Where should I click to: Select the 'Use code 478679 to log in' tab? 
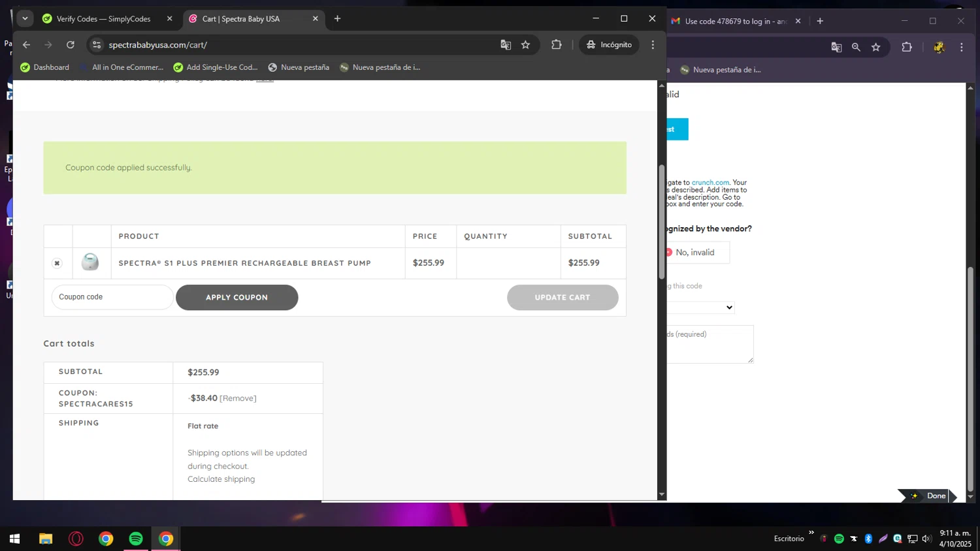click(x=737, y=22)
